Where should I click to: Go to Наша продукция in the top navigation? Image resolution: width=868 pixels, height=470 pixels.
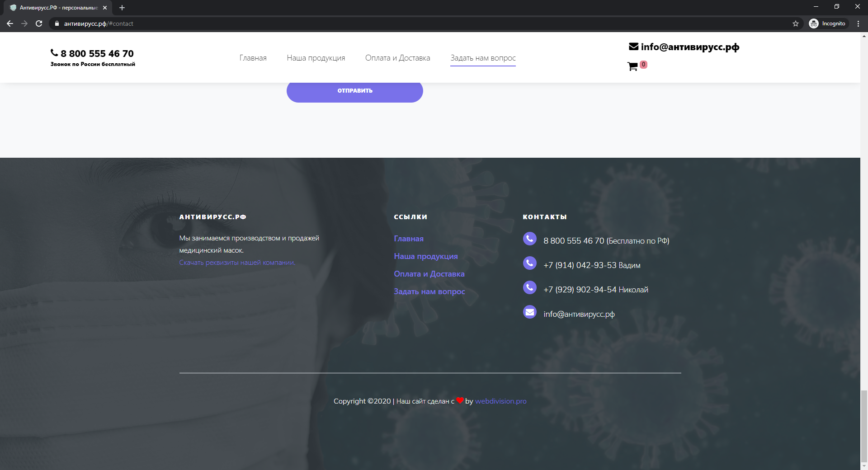(x=316, y=58)
